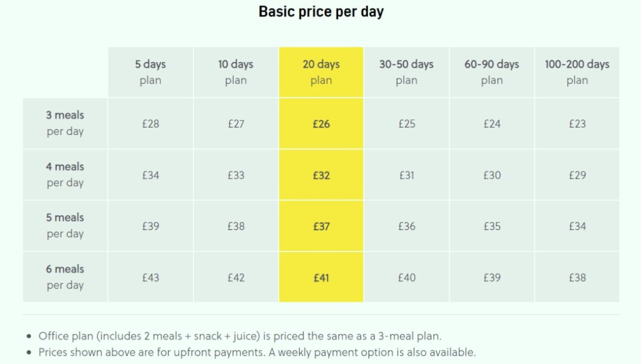Select the 100-200 days plan header
The height and width of the screenshot is (364, 641).
pyautogui.click(x=577, y=72)
